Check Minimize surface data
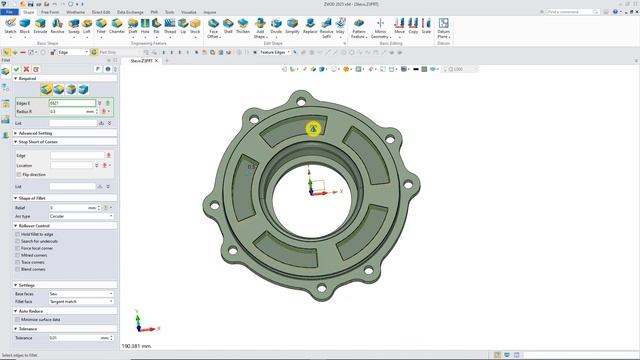The height and width of the screenshot is (360, 640). [x=18, y=320]
